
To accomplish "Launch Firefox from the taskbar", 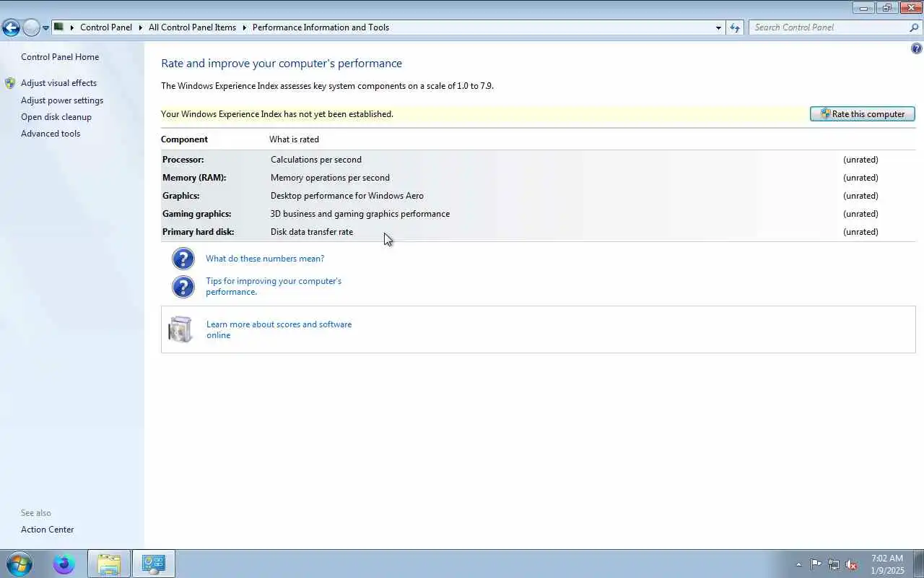I will (64, 564).
